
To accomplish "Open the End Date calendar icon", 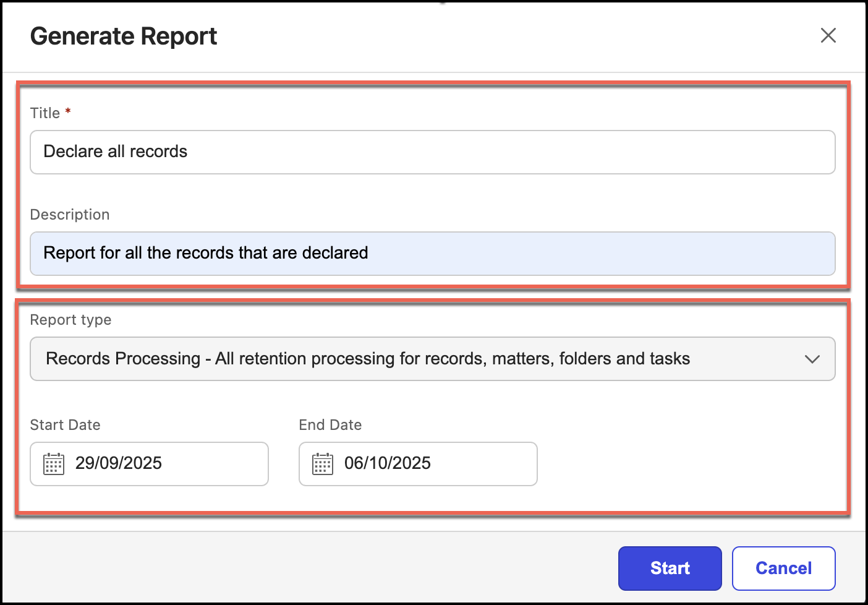I will [x=323, y=463].
